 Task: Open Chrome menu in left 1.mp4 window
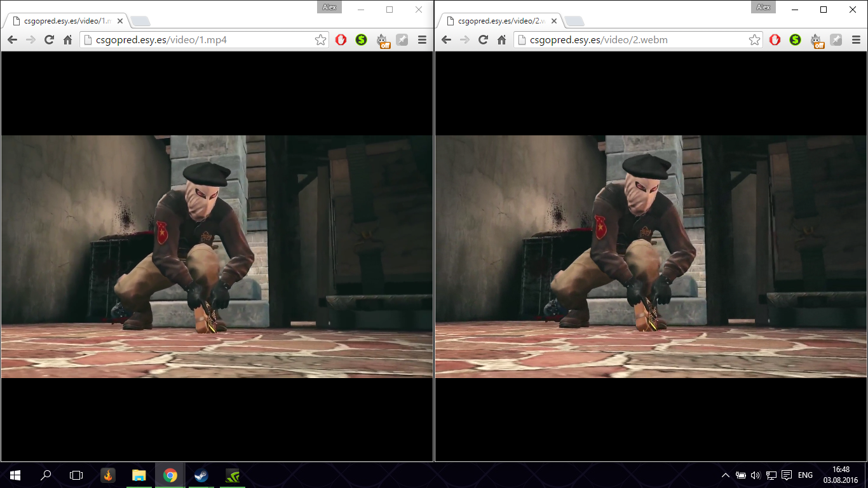(x=423, y=40)
